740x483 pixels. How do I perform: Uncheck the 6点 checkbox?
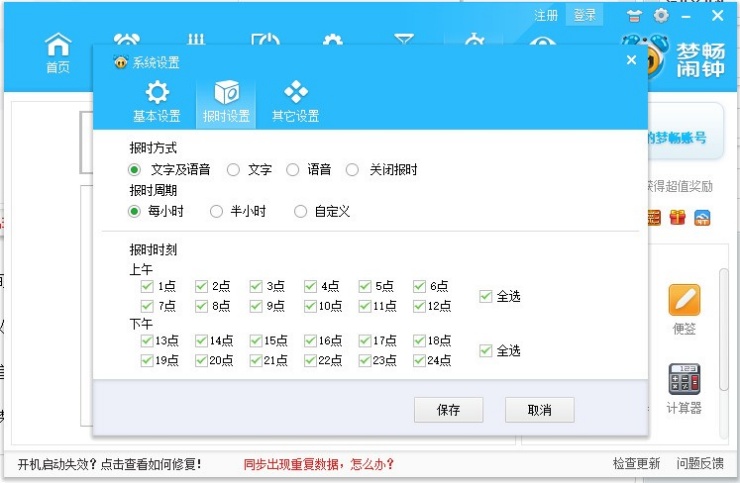pos(420,286)
